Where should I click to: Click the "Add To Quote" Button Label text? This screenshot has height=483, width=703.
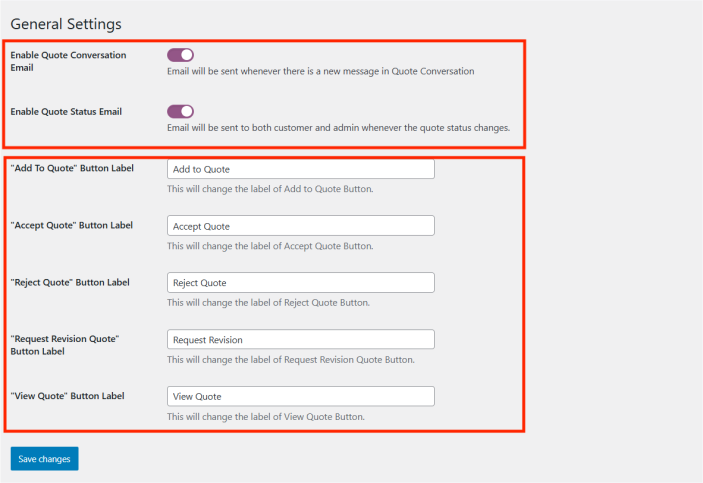coord(72,168)
